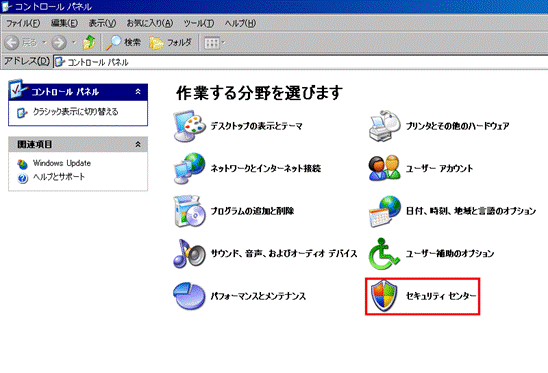548x373 pixels.
Task: Click the Windows Update link
Action: point(62,163)
